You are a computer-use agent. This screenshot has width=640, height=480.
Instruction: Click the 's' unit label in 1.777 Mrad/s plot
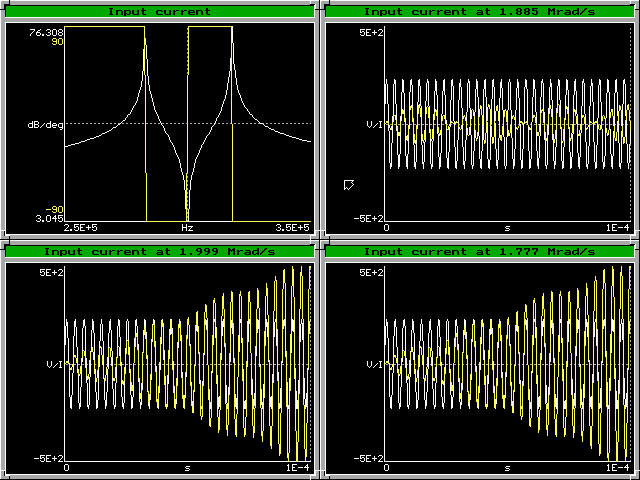tap(507, 468)
